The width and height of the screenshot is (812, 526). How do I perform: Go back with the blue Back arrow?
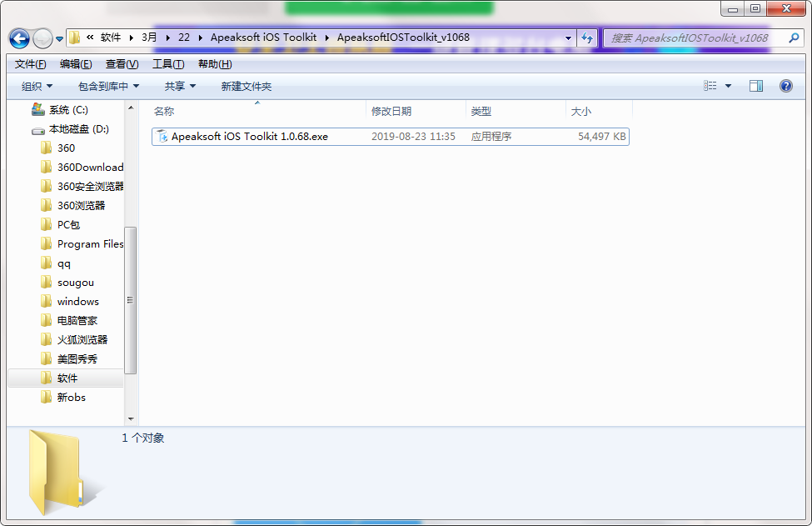coord(20,38)
